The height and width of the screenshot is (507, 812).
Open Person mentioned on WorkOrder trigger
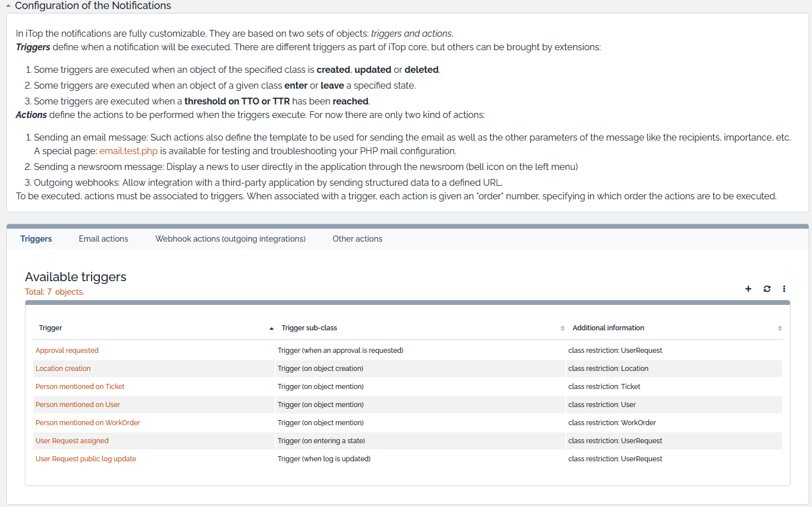(x=88, y=423)
